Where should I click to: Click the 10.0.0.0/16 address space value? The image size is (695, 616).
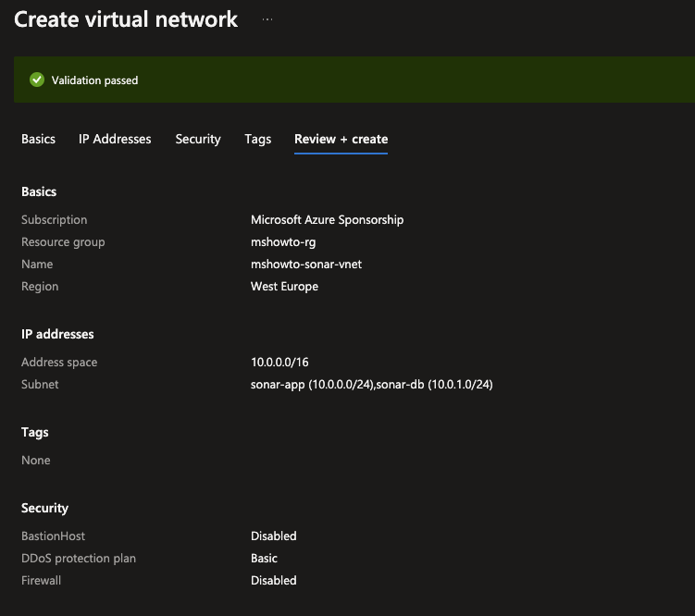(279, 363)
